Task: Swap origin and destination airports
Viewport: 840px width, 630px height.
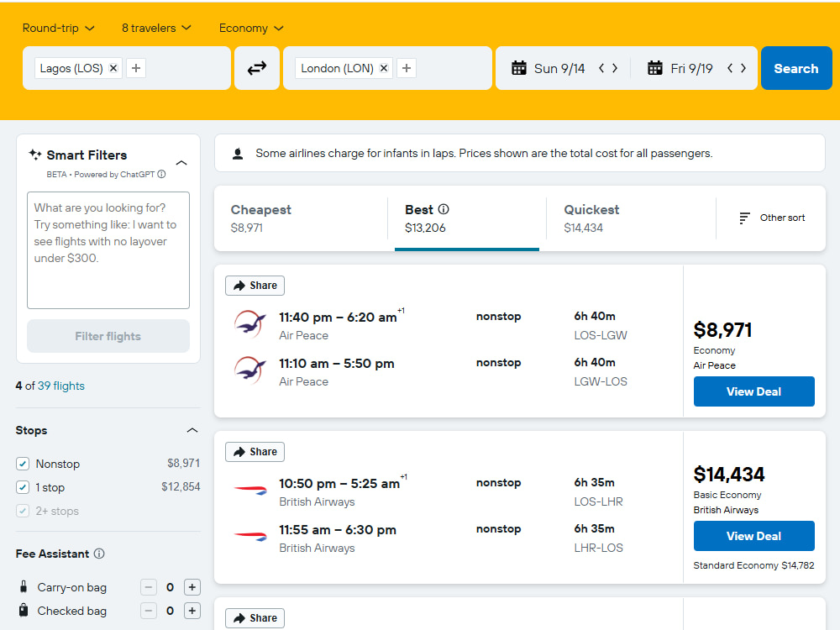Action: (x=257, y=68)
